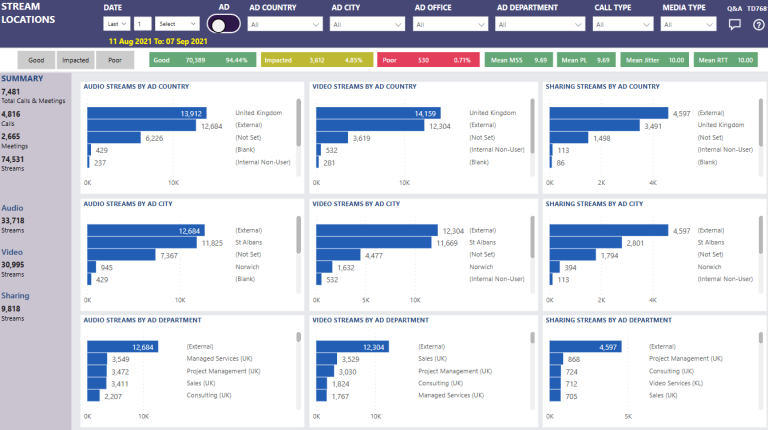Screen dimensions: 768x430
Task: Click the 11,825 St Albans audio city bar
Action: pos(142,243)
